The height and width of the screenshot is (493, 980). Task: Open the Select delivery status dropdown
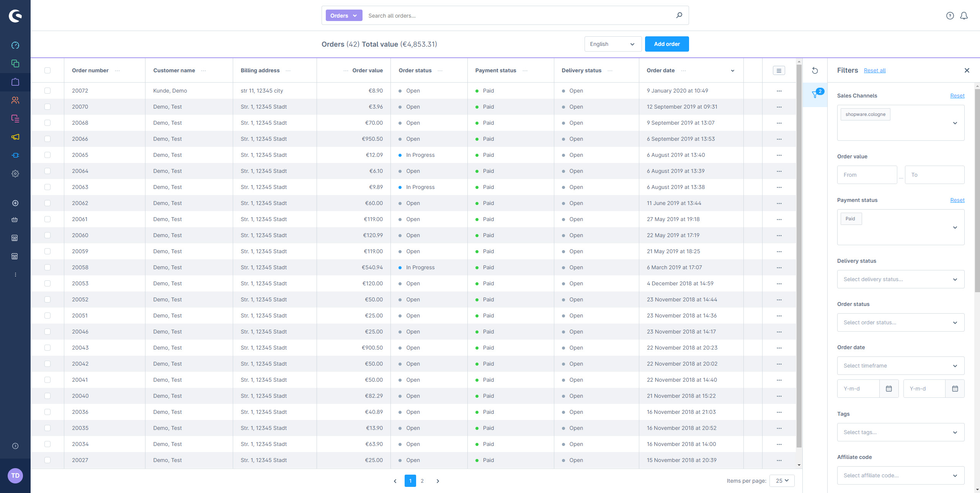tap(900, 279)
